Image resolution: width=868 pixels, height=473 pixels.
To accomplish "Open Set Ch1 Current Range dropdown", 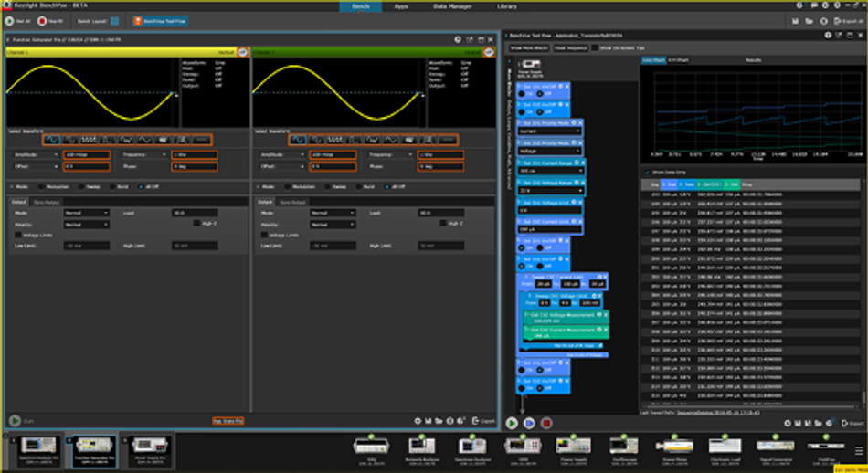I will pos(551,171).
